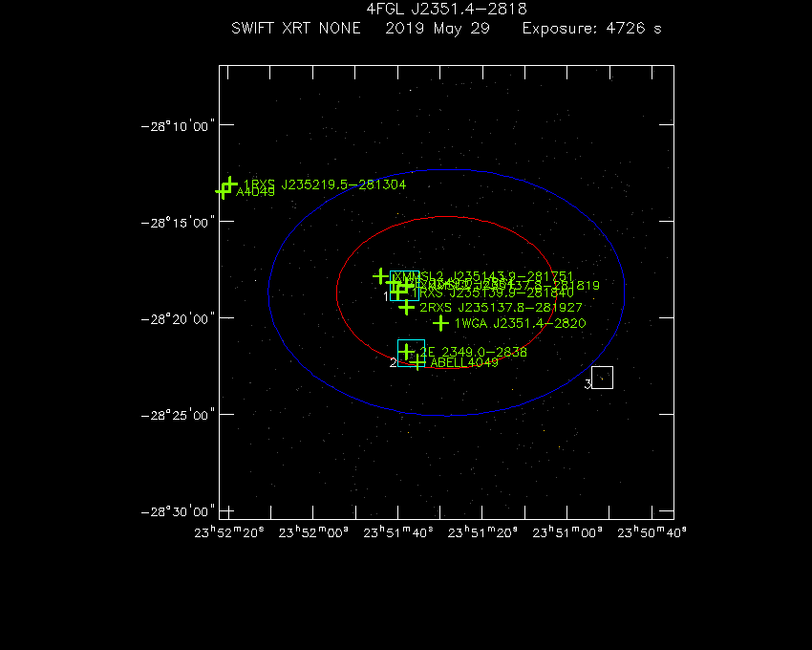Screen dimensions: 812x650
Task: Click the 'ABELL4049' source label
Action: 464,363
